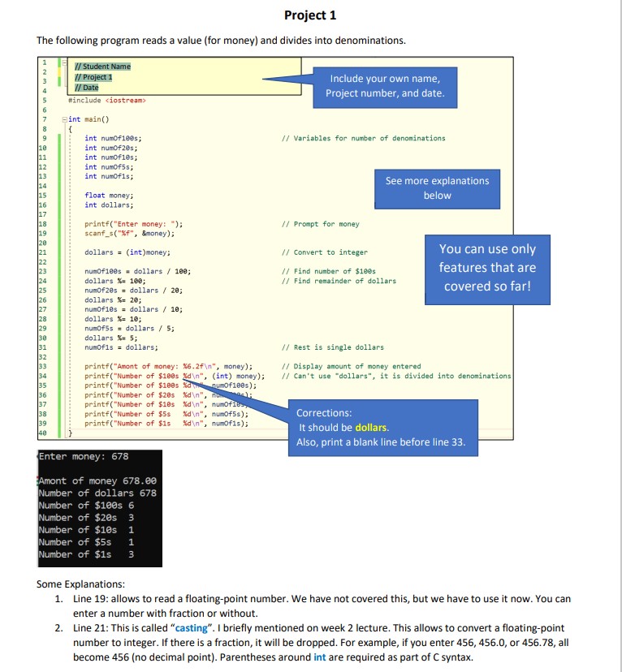622x672 pixels.
Task: Click the 'dollars %= 20;' statement
Action: click(x=113, y=300)
